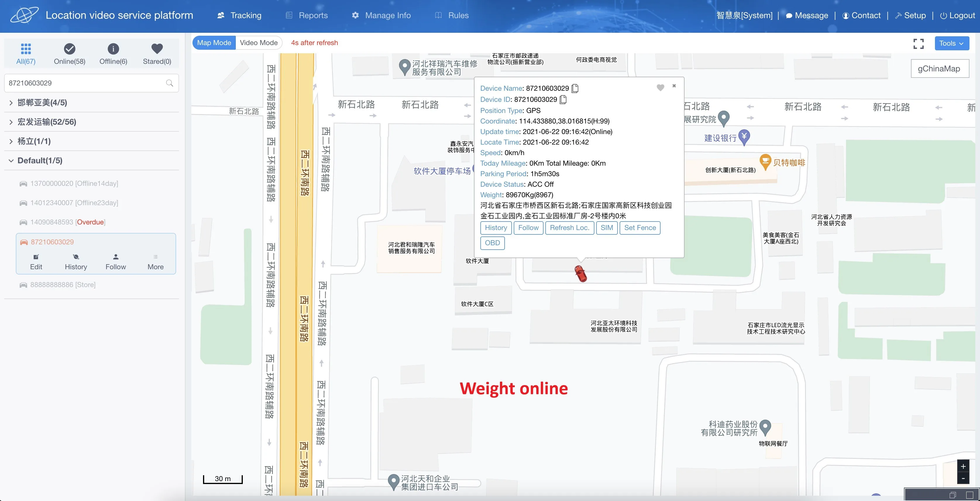This screenshot has width=980, height=501.
Task: Filter by Online(58) devices
Action: 70,54
